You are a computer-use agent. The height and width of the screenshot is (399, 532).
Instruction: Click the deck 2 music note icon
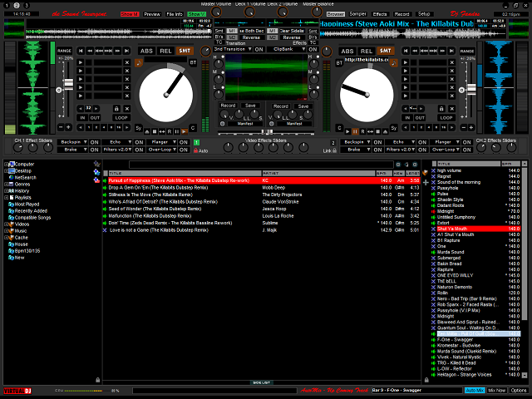[393, 63]
